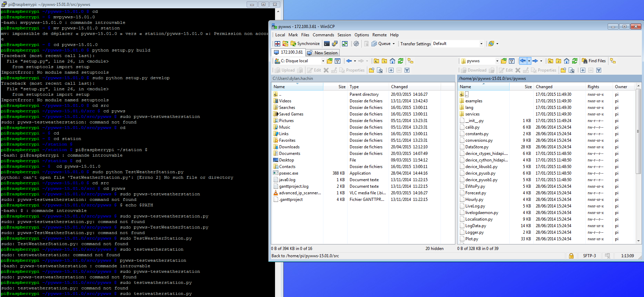Image resolution: width=644 pixels, height=297 pixels.
Task: Click the local panel Home Directory icon
Action: [392, 61]
